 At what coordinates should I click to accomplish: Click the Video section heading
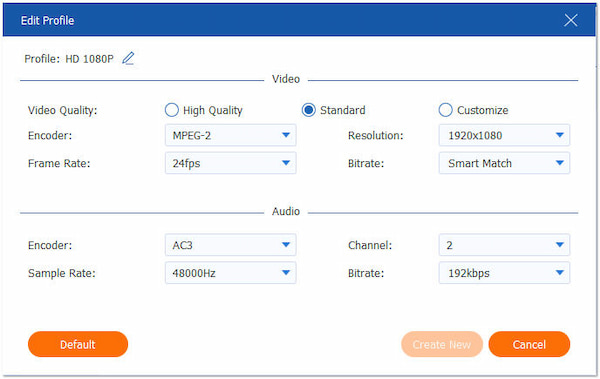coord(286,79)
